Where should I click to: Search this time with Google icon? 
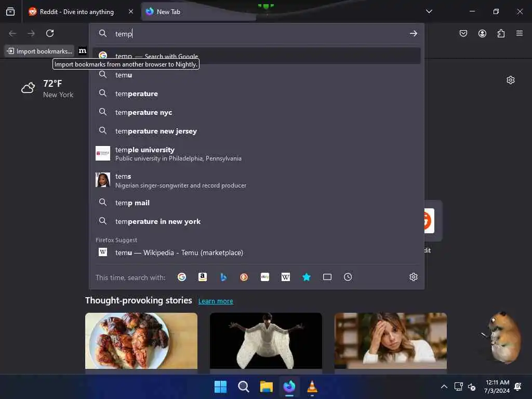click(182, 277)
